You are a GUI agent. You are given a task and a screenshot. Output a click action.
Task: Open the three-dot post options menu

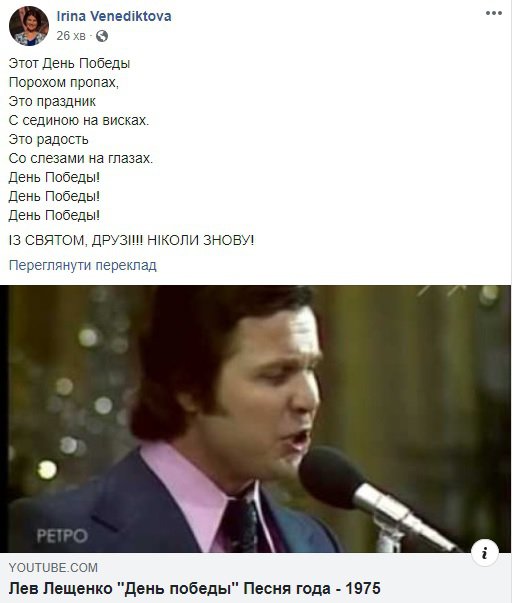click(x=493, y=13)
